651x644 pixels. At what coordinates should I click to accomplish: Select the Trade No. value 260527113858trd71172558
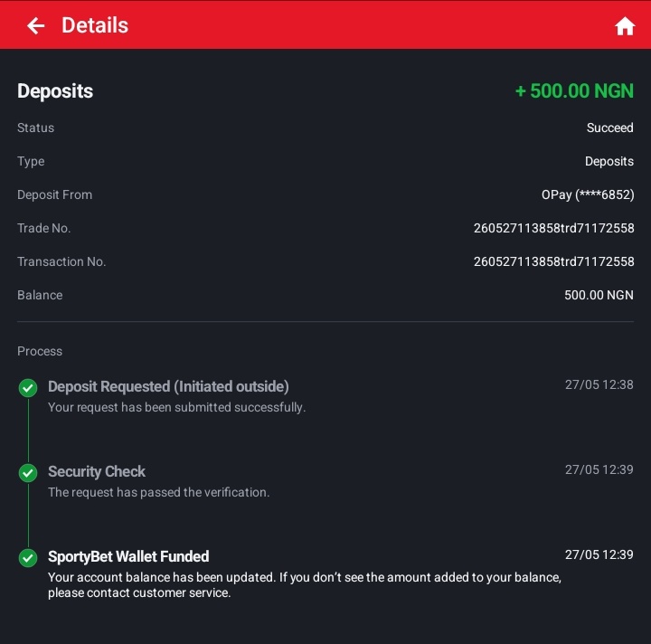click(x=554, y=228)
